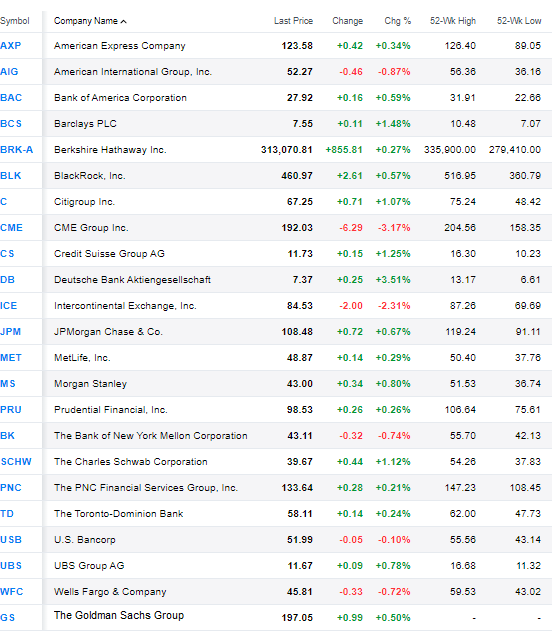Open the DB ticker link

(7, 280)
